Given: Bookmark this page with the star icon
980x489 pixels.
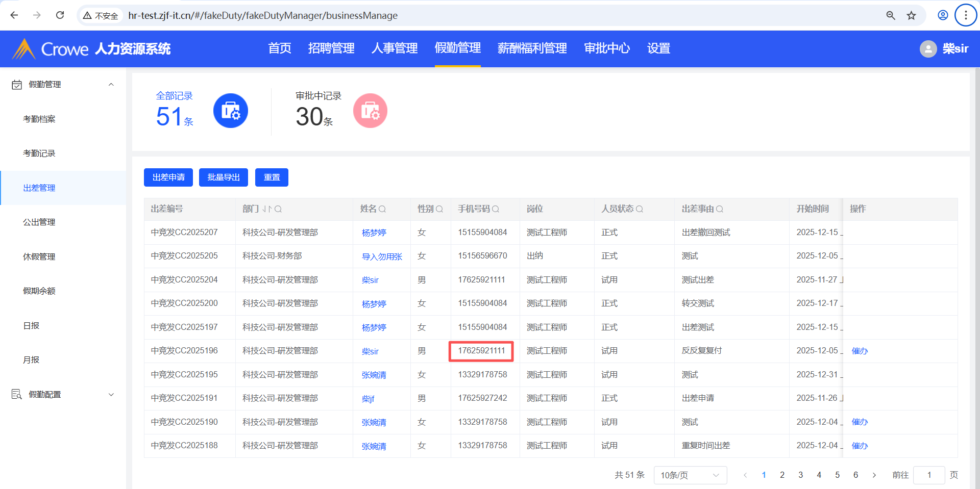Looking at the screenshot, I should [911, 15].
